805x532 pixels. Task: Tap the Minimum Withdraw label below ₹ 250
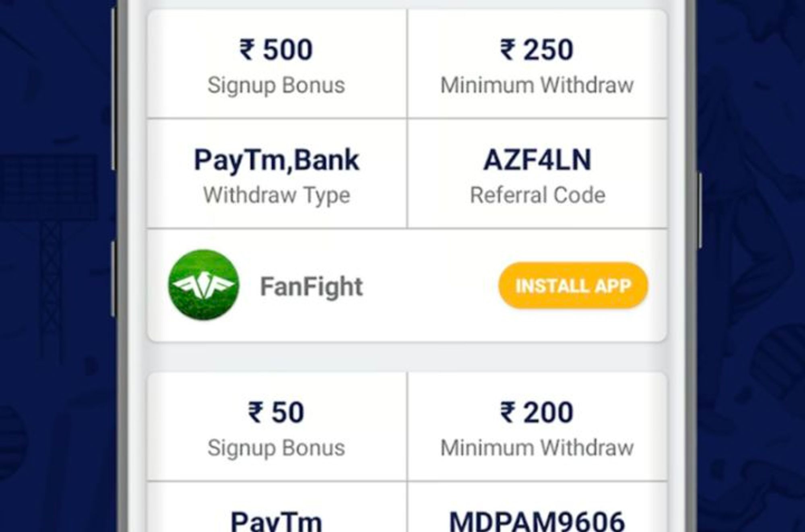537,85
